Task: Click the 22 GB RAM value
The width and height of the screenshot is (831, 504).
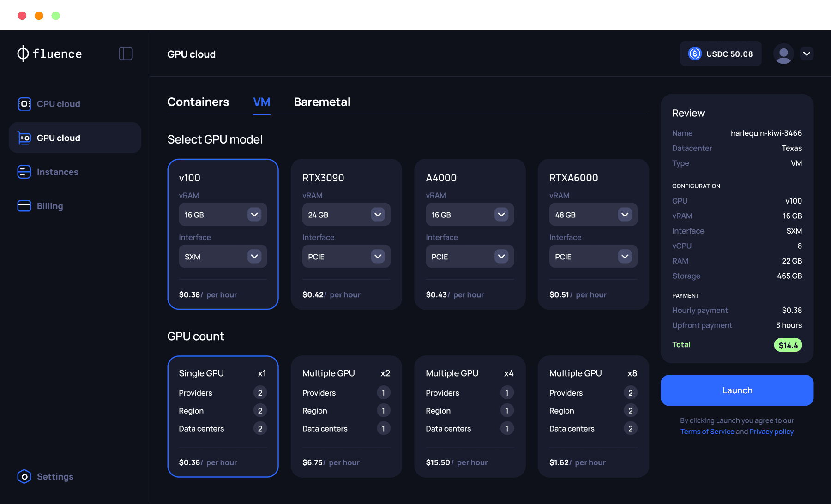Action: click(x=792, y=261)
